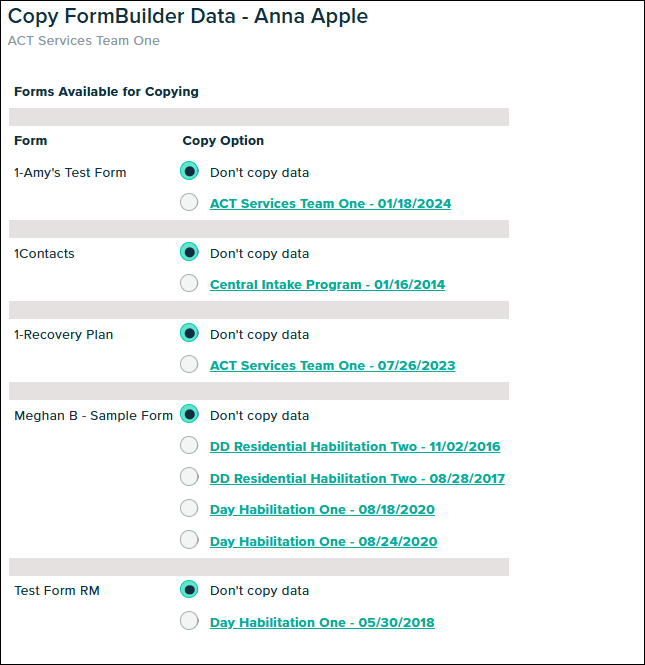The width and height of the screenshot is (645, 665).
Task: Select radio button for DD Residential 08/28/2017
Action: point(189,477)
